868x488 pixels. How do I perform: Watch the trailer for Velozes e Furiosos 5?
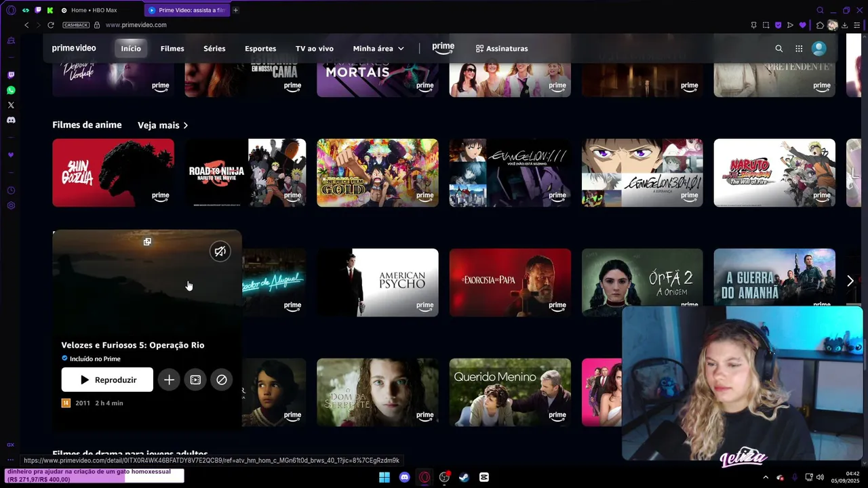click(x=195, y=380)
